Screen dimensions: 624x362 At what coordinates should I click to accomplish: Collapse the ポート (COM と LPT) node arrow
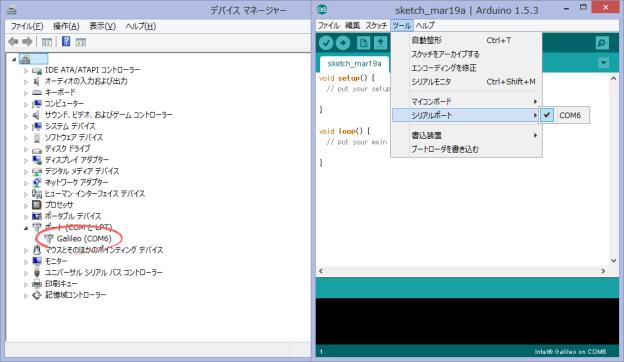(x=26, y=228)
